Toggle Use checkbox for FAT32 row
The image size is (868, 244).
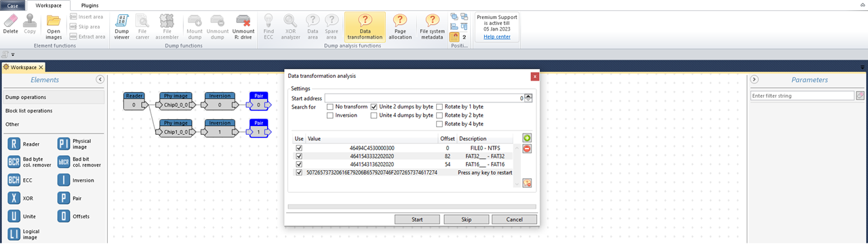(299, 156)
